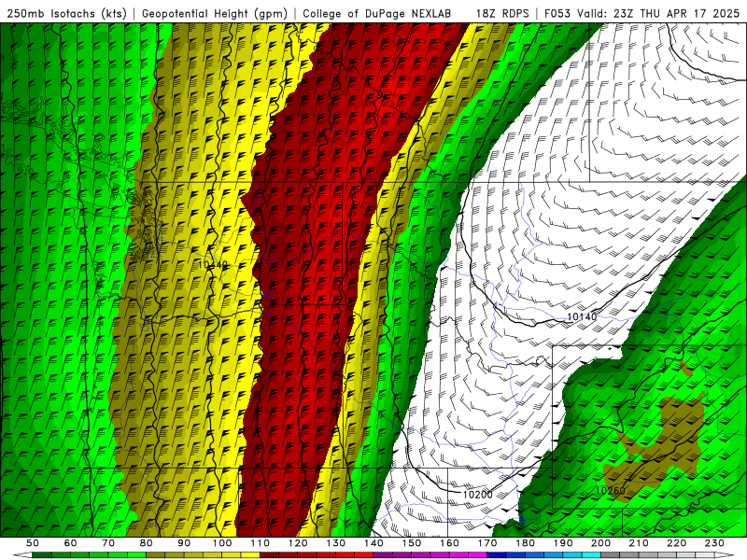Click the '18Z RDPS' model run label

(502, 13)
